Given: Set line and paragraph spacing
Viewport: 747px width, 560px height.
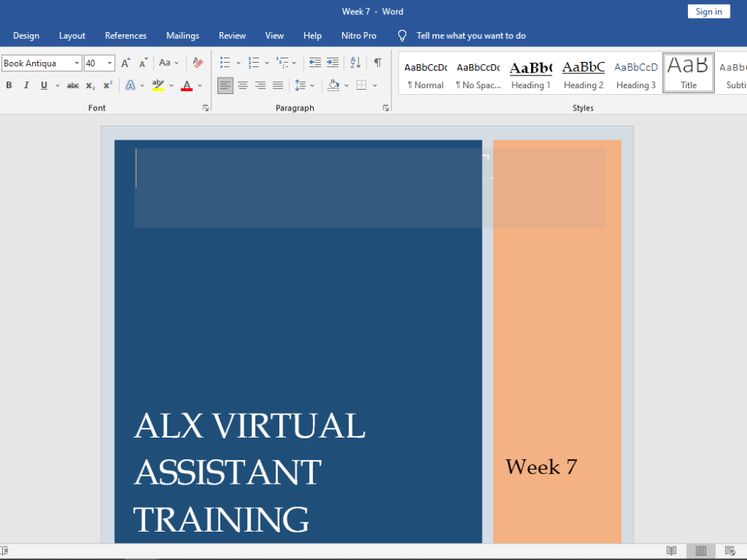Looking at the screenshot, I should click(x=300, y=85).
